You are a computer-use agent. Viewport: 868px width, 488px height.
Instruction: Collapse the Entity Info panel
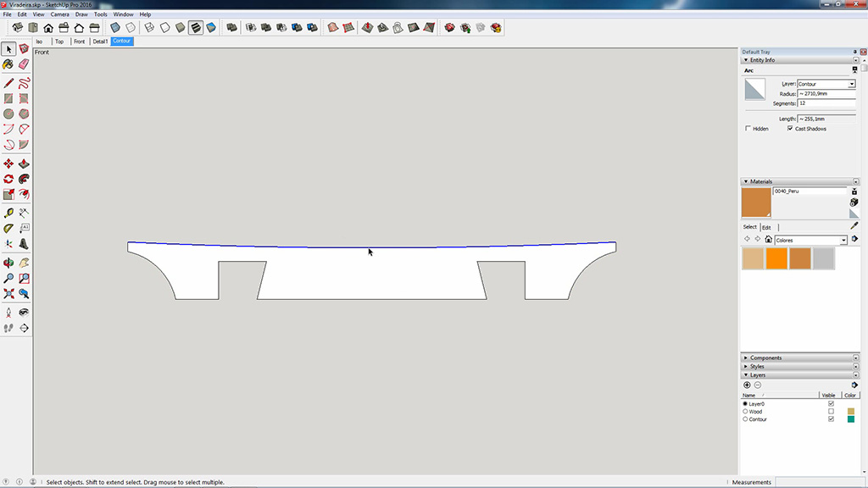click(746, 60)
